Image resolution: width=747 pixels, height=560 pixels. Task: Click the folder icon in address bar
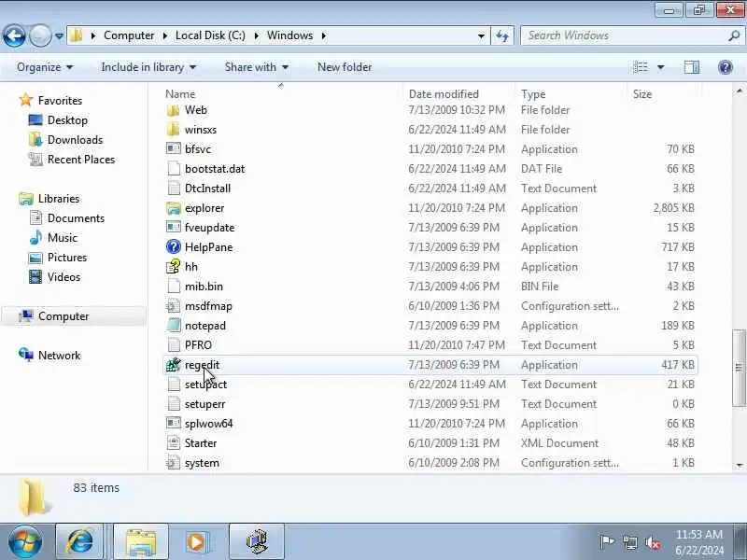click(x=77, y=35)
